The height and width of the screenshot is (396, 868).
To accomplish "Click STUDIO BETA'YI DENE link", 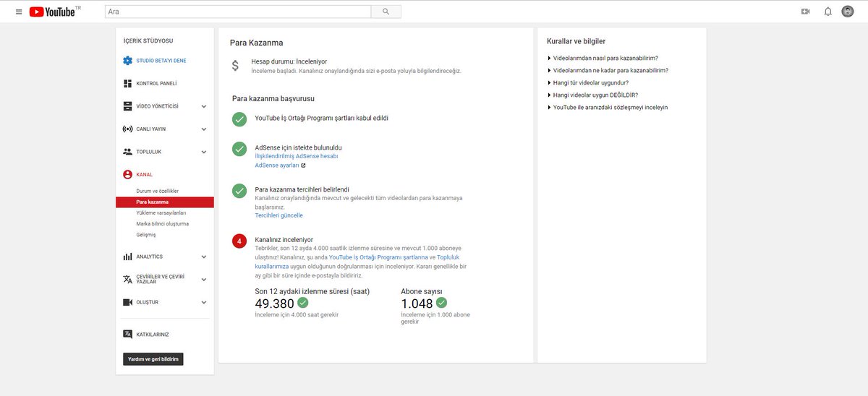I will pyautogui.click(x=161, y=61).
